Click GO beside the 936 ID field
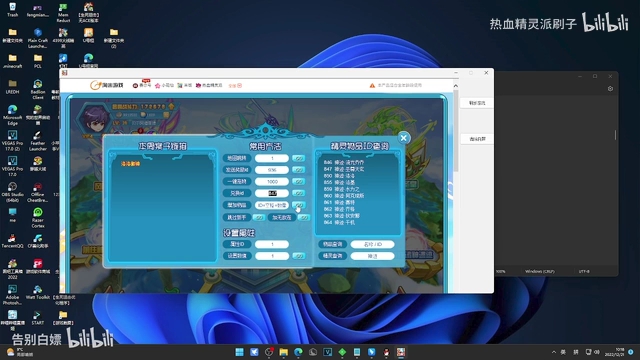Screen dimensions: 640x360 [299, 170]
